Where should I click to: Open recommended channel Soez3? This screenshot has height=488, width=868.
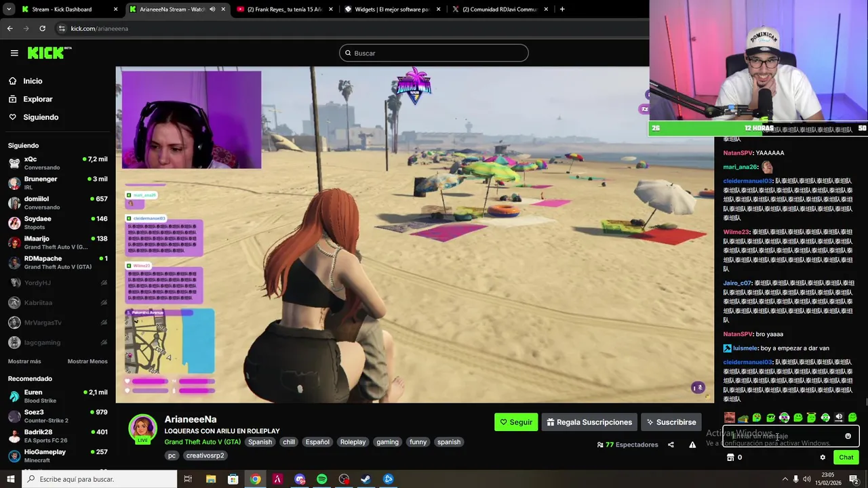[x=58, y=416]
